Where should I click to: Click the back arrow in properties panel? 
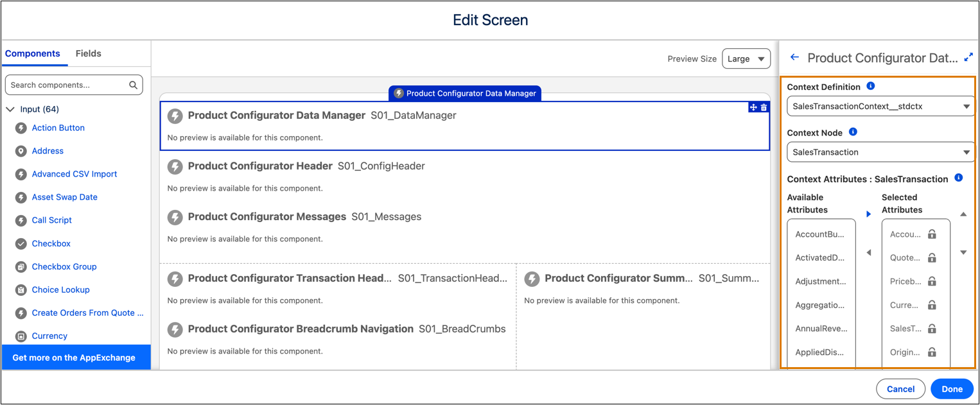[x=794, y=57]
